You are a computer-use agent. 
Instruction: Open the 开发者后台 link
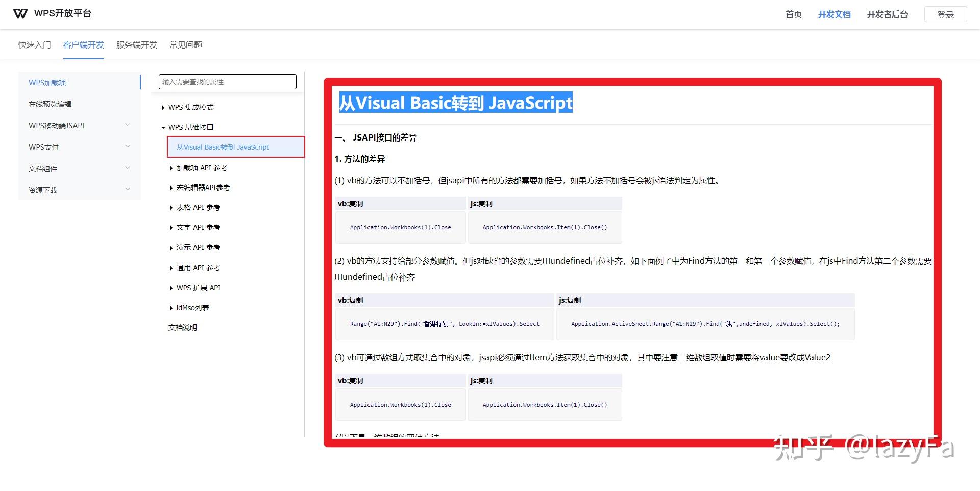pos(888,14)
